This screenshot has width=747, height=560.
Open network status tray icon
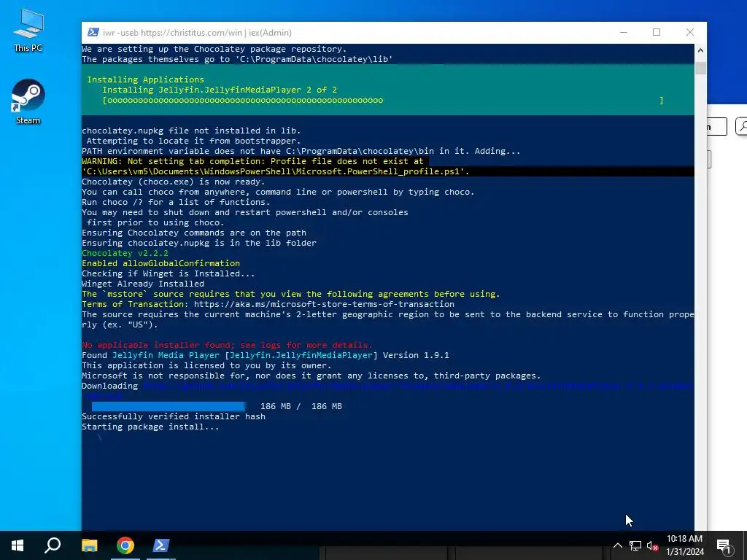click(635, 545)
